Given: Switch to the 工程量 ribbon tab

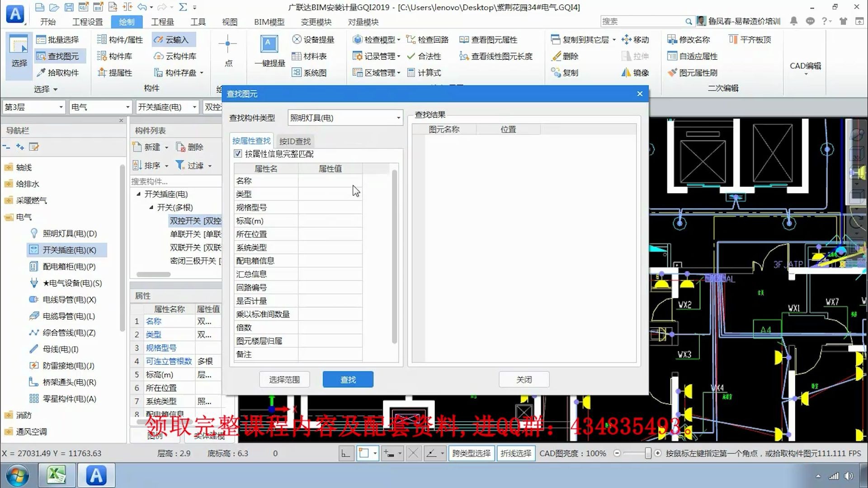Looking at the screenshot, I should pos(163,21).
